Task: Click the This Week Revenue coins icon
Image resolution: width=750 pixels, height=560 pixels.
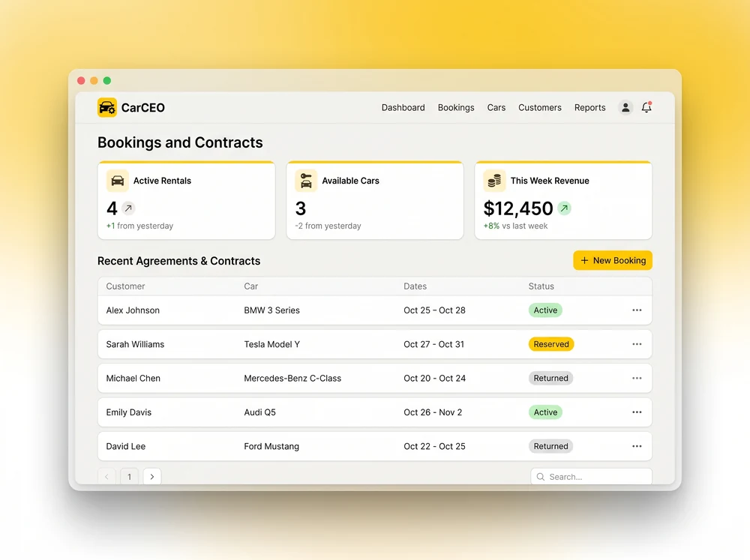Action: 494,181
